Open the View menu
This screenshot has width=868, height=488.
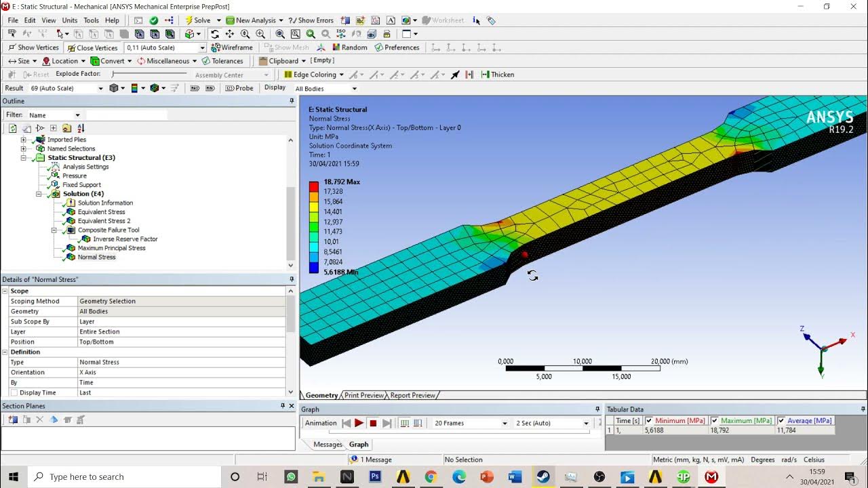coord(49,20)
